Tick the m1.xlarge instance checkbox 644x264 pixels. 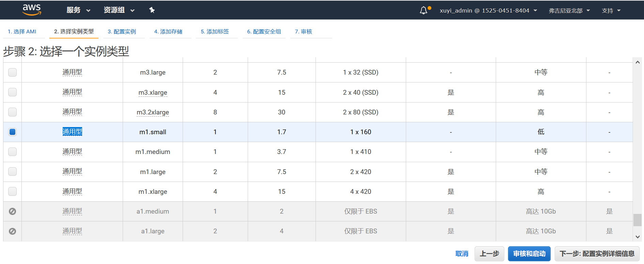(x=13, y=191)
